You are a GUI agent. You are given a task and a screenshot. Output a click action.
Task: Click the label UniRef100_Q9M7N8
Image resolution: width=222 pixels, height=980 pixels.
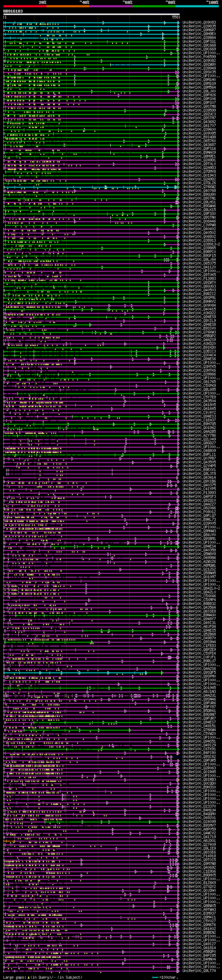(x=199, y=864)
